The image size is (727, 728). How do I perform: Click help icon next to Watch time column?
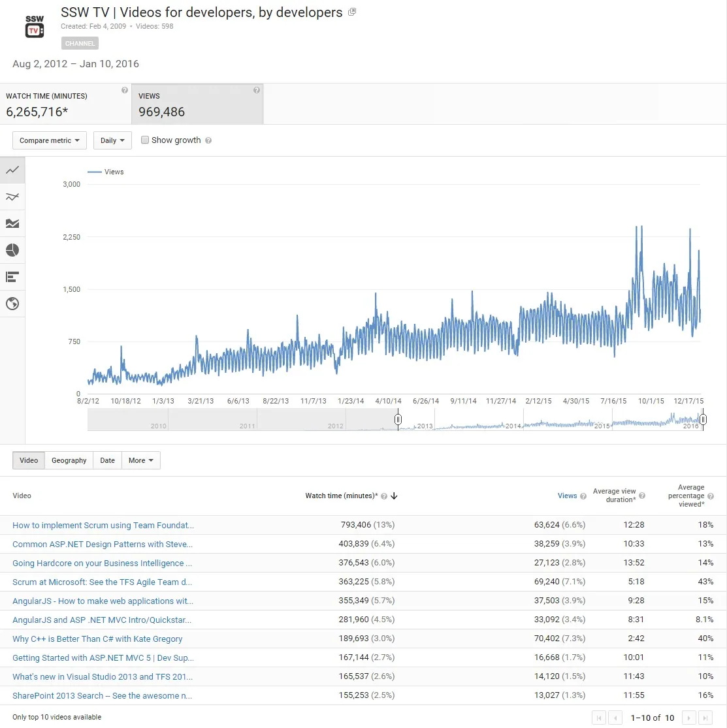(383, 496)
